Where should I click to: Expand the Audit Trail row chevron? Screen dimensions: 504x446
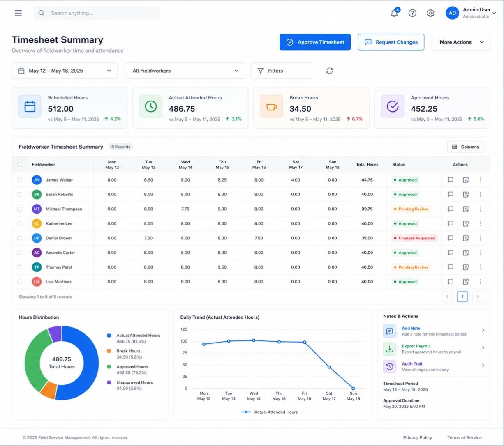pos(483,366)
